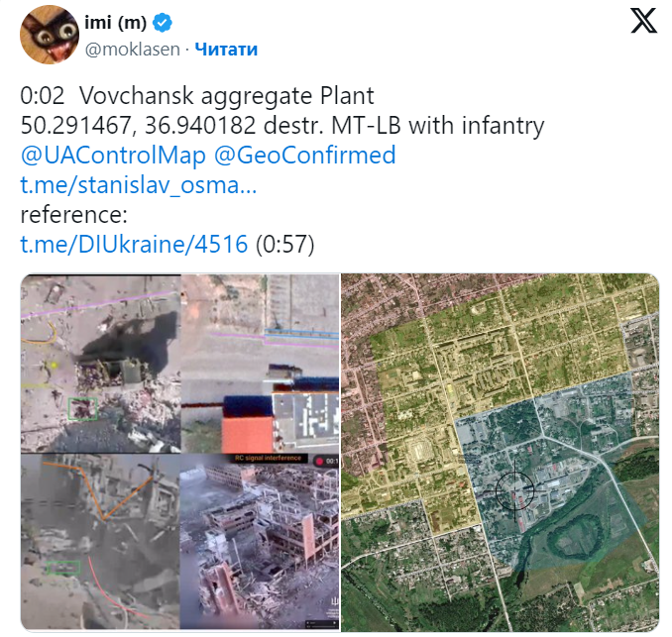Follow via the Читати link
672x637 pixels.
pyautogui.click(x=226, y=50)
